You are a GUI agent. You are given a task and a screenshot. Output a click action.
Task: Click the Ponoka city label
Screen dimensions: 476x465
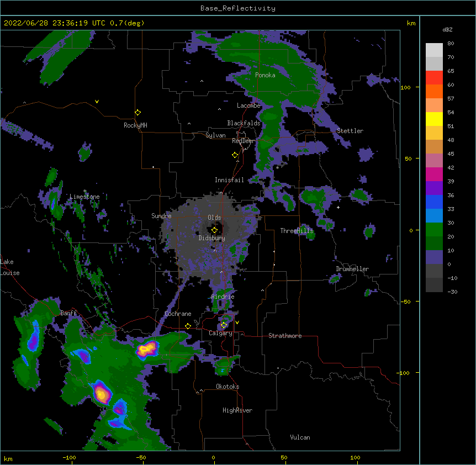[x=265, y=75]
